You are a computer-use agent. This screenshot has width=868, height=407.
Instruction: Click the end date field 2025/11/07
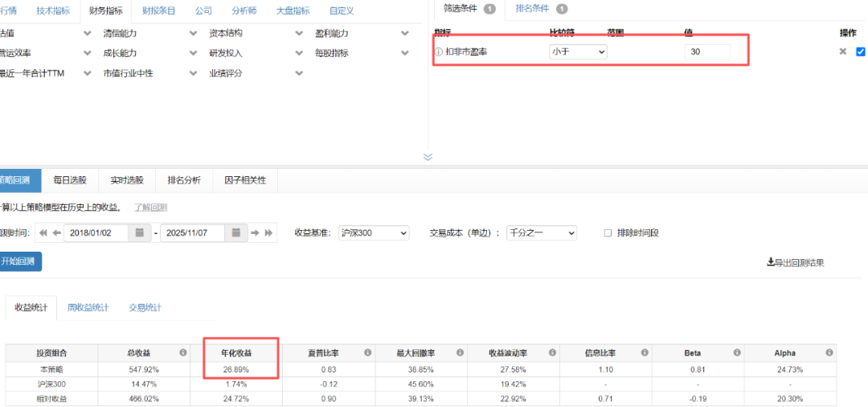[x=192, y=233]
